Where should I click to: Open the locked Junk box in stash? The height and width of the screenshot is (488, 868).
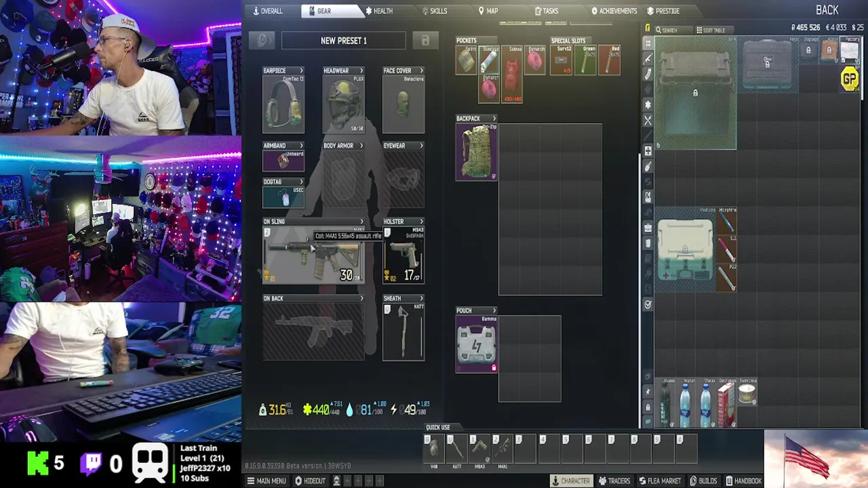[695, 93]
